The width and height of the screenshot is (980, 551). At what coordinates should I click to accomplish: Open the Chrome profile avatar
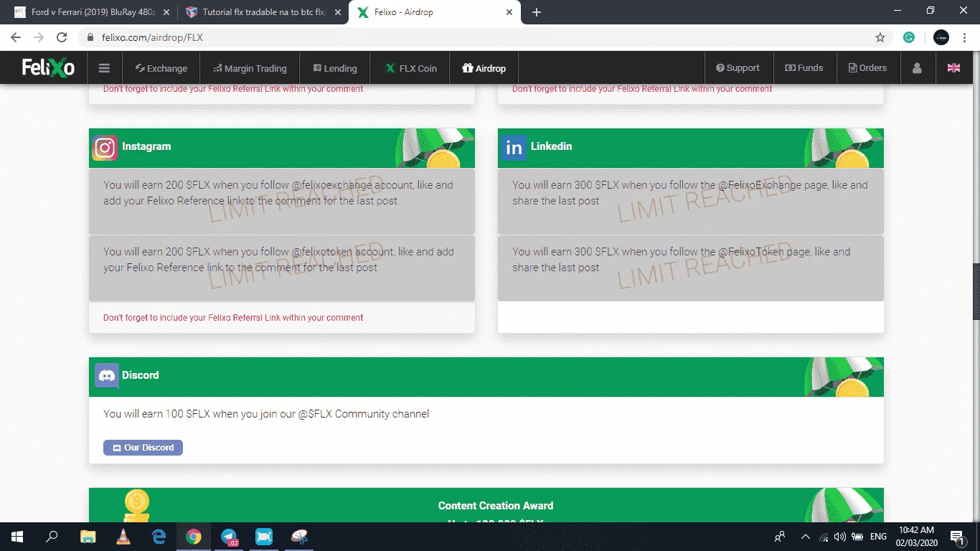941,37
